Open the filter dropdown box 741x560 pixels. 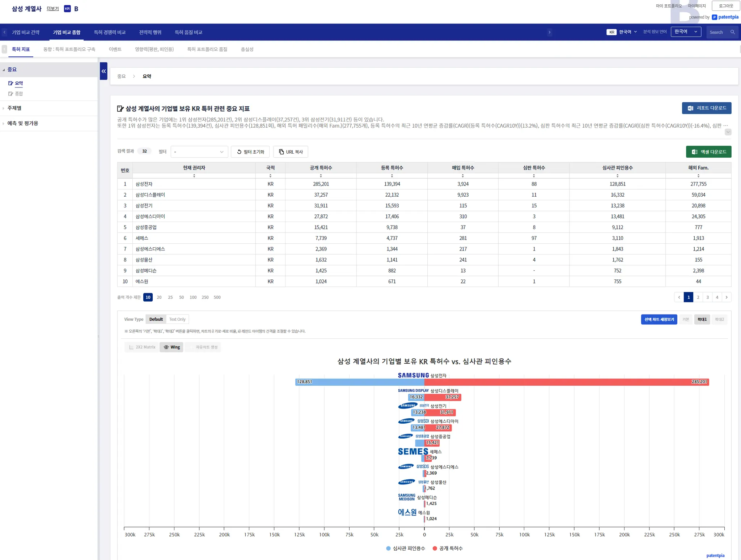point(199,152)
